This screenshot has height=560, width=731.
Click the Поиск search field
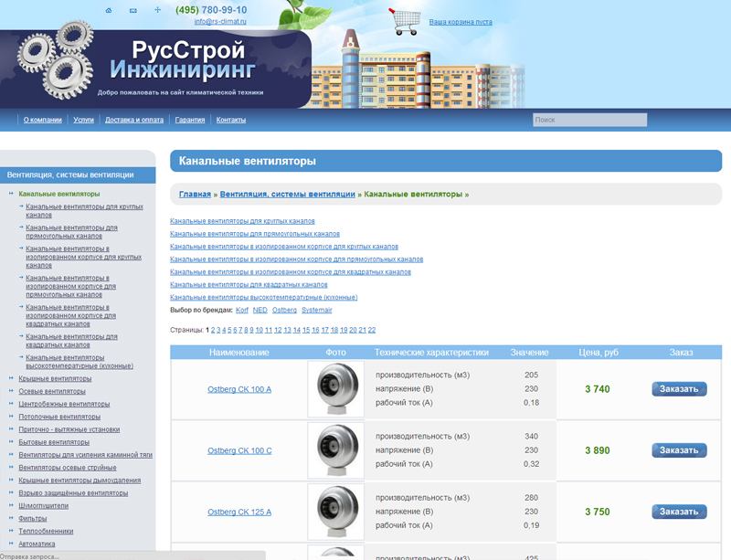[589, 120]
